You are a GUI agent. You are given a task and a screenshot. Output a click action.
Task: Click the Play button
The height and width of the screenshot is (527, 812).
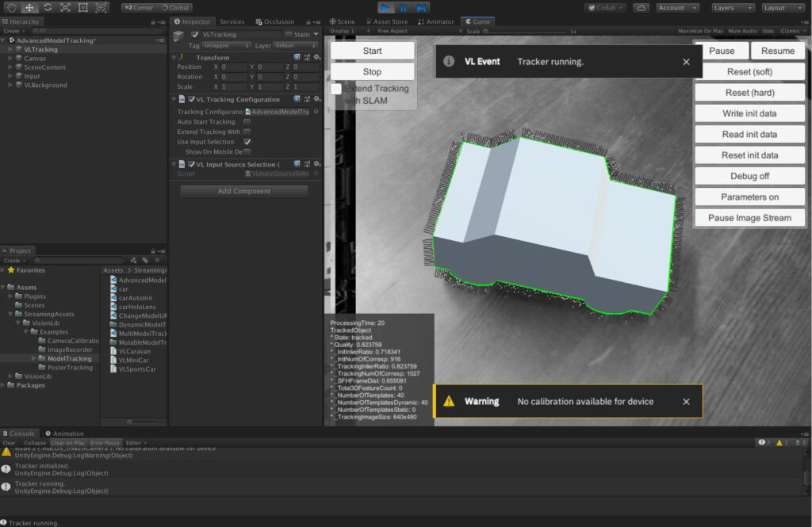point(385,7)
